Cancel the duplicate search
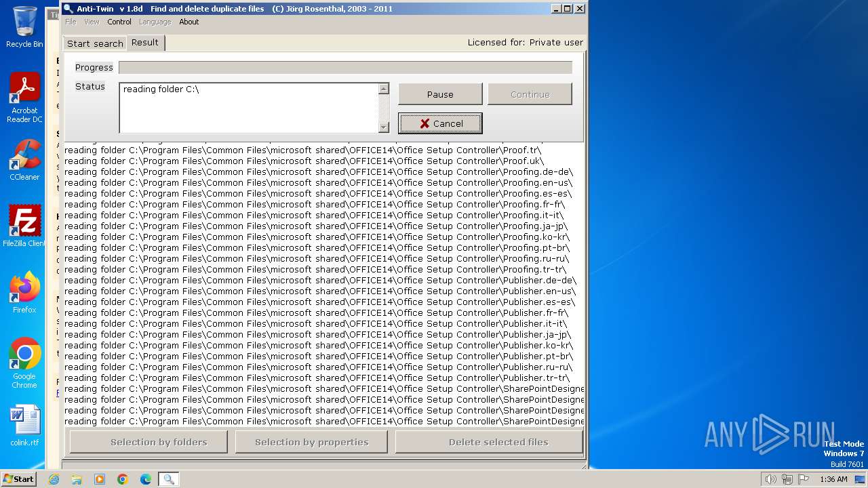868x488 pixels. [440, 123]
